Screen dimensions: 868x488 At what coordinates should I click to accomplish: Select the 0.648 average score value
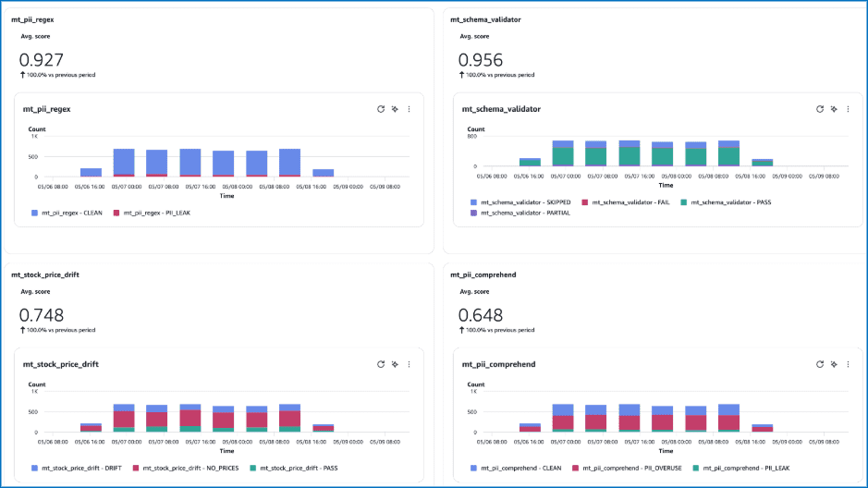pos(481,315)
